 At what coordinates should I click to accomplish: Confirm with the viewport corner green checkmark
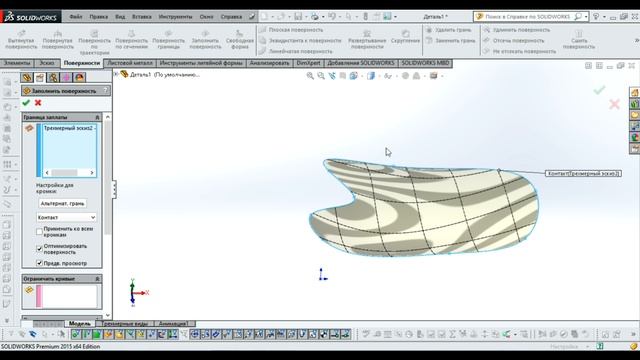click(x=599, y=90)
